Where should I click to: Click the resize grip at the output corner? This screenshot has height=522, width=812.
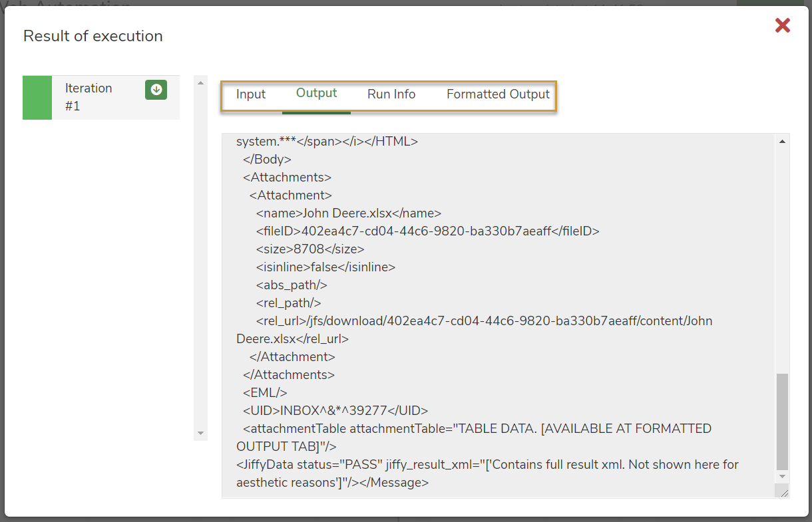tap(783, 491)
